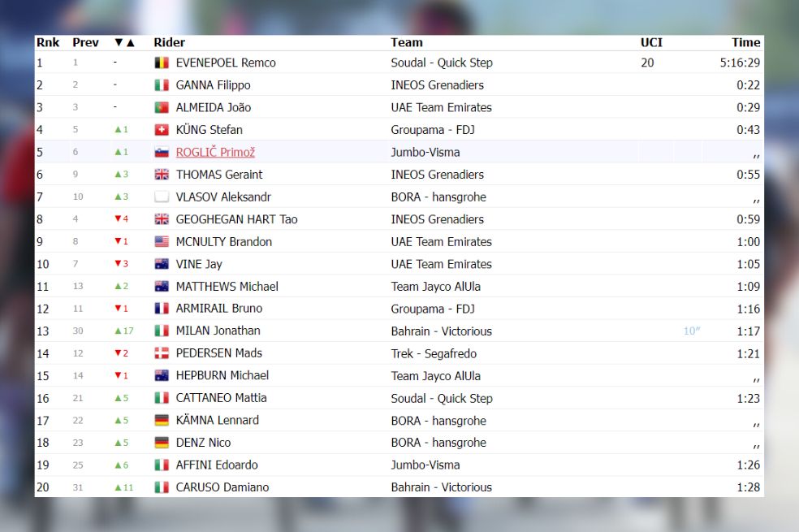
Task: Click the German flag beside DENZ Nico
Action: pos(162,443)
